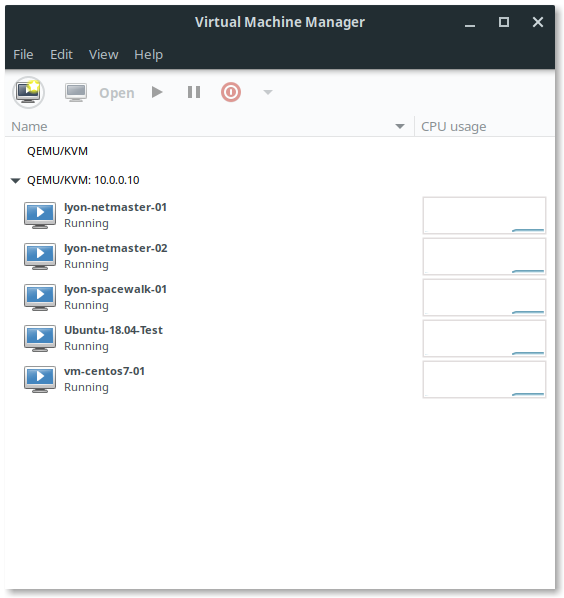This screenshot has height=598, width=564.
Task: Click the create new virtual machine icon
Action: 29,92
